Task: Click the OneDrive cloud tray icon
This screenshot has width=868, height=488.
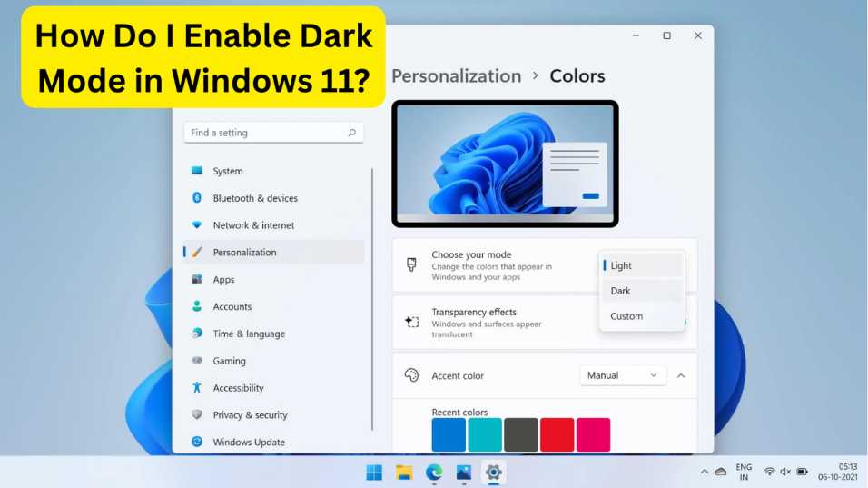Action: [721, 472]
